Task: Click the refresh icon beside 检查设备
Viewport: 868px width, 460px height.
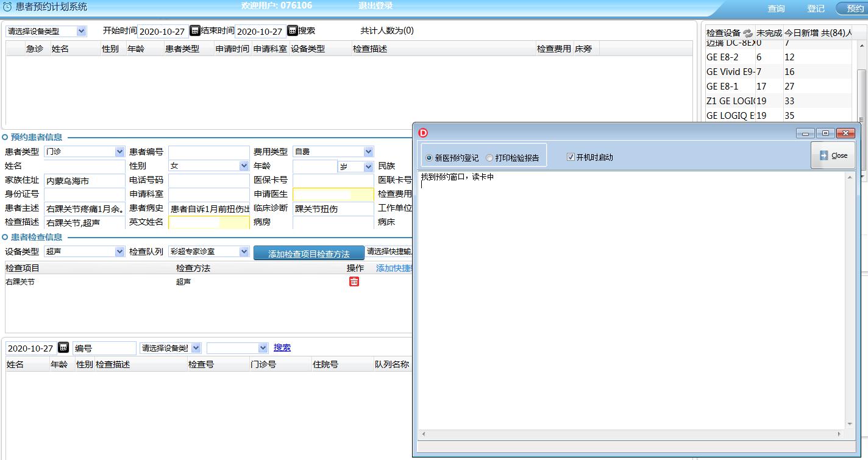Action: [x=748, y=34]
